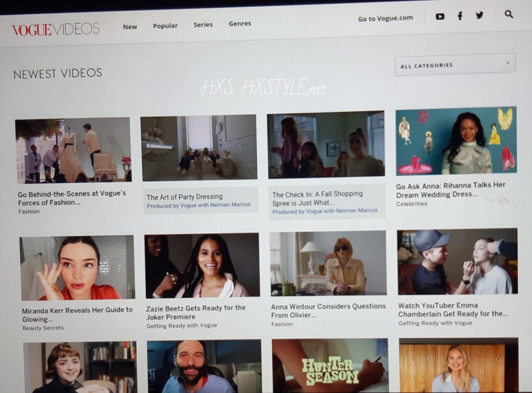Select the Hunter Season video thumbnail
Viewport: 532px width, 393px height.
(x=330, y=366)
